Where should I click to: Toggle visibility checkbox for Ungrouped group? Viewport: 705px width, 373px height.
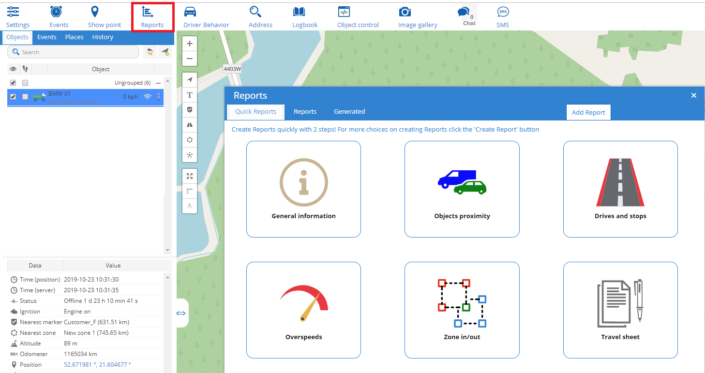[13, 83]
